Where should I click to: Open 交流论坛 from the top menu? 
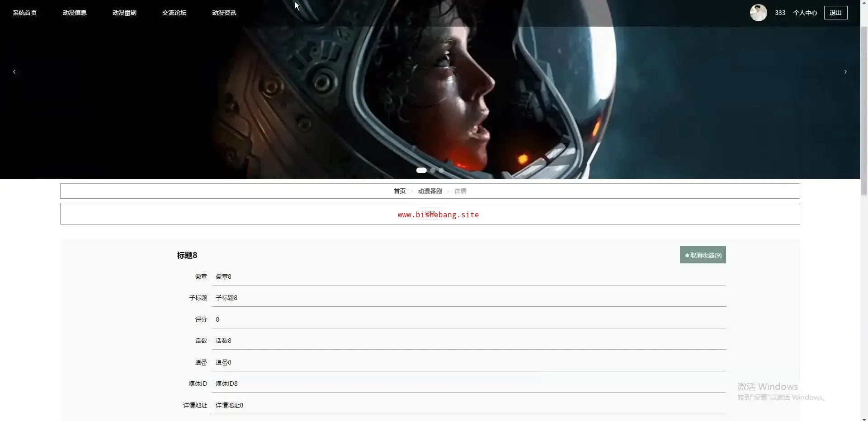174,13
